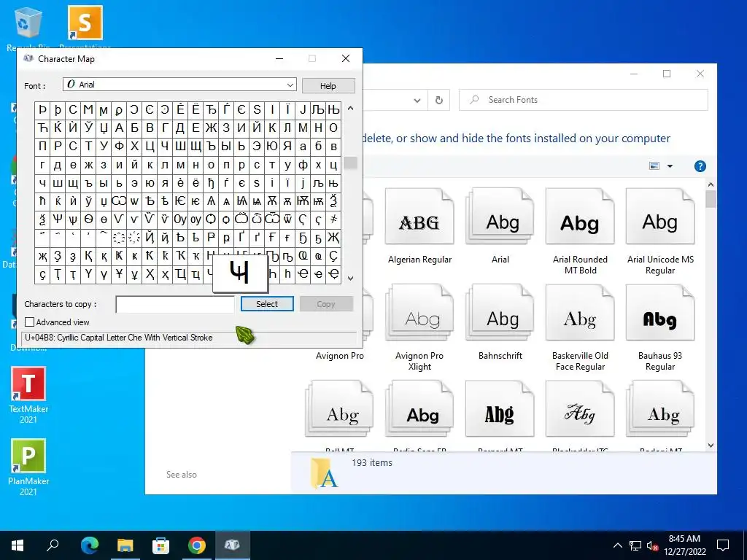Click the U+04B8 status bar description
Viewport: 747px width, 560px height.
pos(119,338)
